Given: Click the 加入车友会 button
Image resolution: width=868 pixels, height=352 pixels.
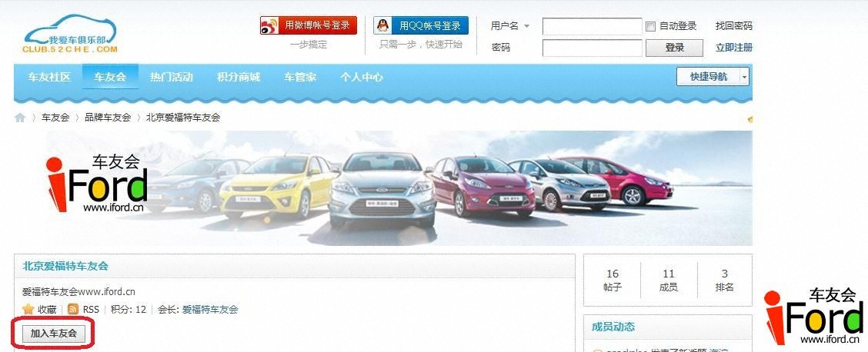Looking at the screenshot, I should click(54, 334).
